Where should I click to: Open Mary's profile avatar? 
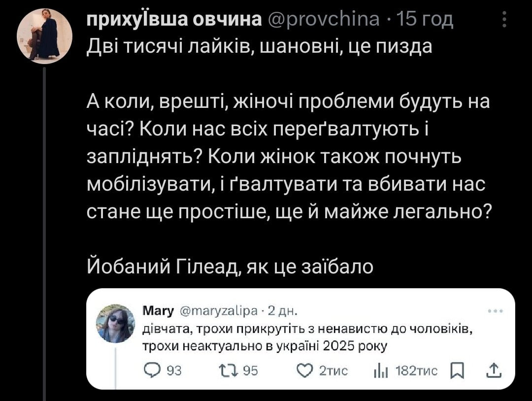116,323
